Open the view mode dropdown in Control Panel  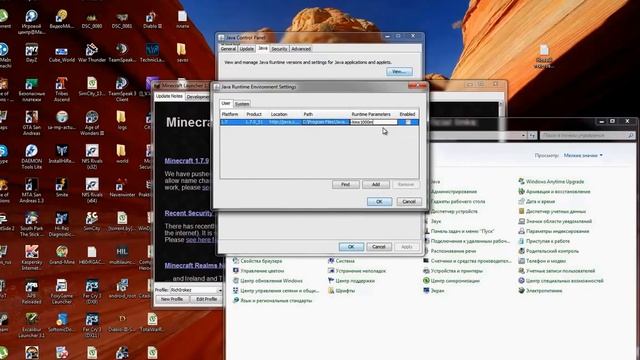(x=583, y=155)
